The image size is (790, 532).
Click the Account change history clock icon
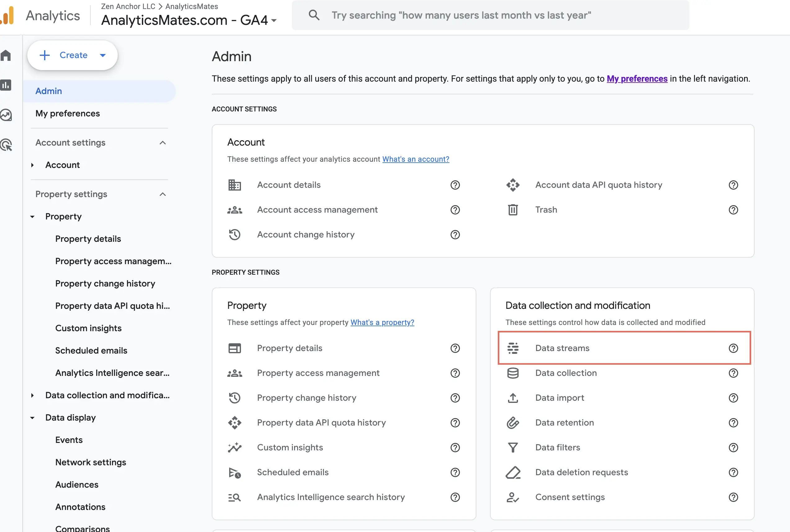234,235
